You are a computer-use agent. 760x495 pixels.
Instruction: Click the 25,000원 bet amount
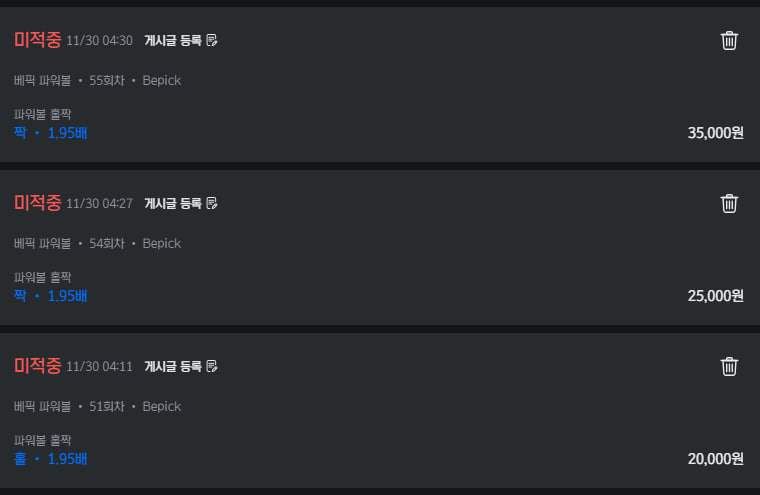(715, 296)
